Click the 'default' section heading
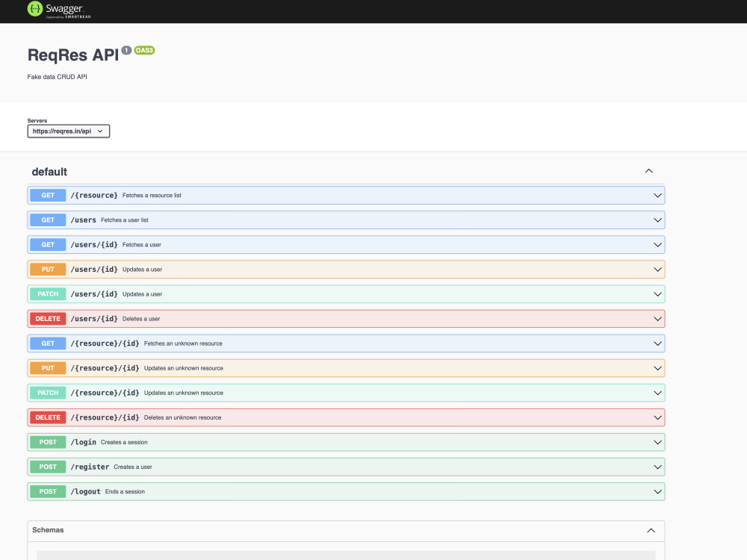747x560 pixels. [x=49, y=172]
